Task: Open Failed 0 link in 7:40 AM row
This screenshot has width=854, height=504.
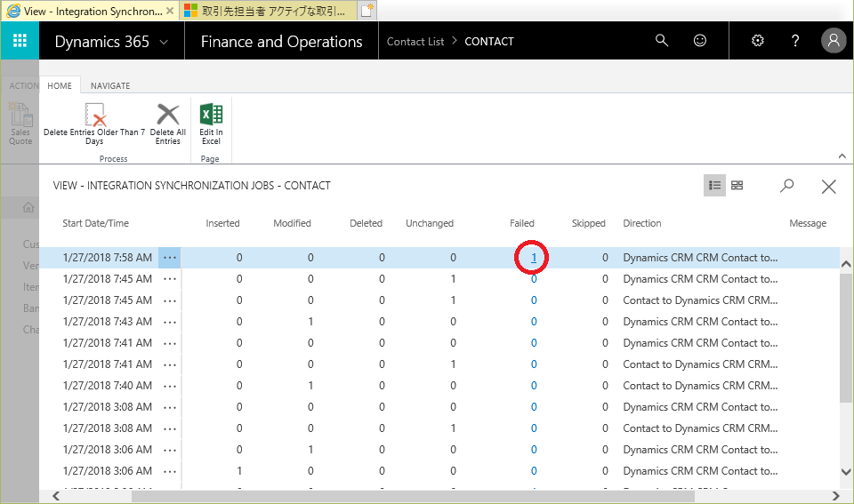Action: click(534, 386)
